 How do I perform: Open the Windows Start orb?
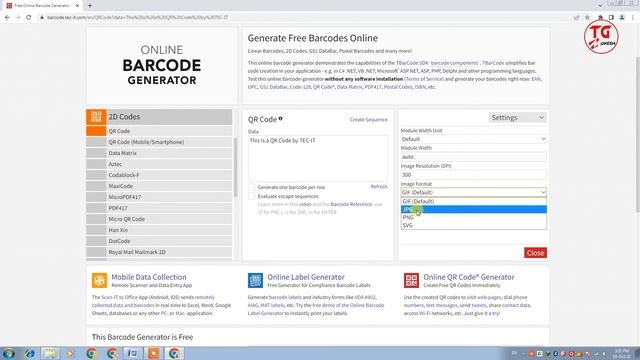point(9,353)
